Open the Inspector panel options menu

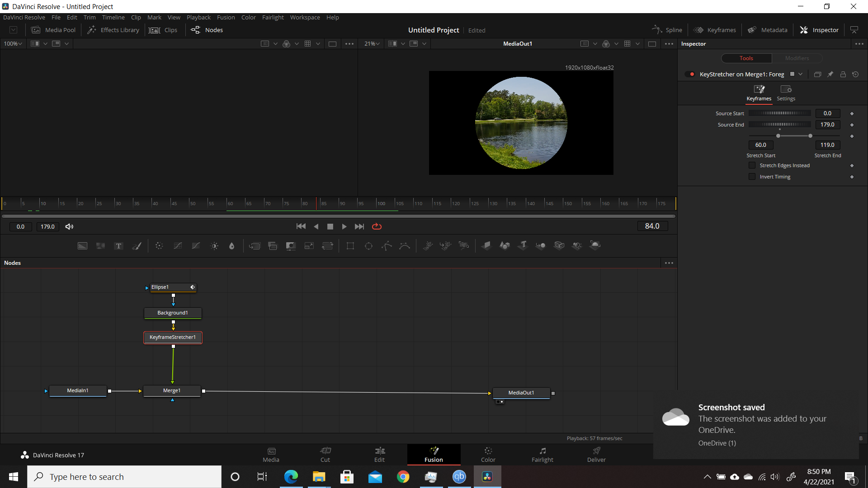(859, 44)
